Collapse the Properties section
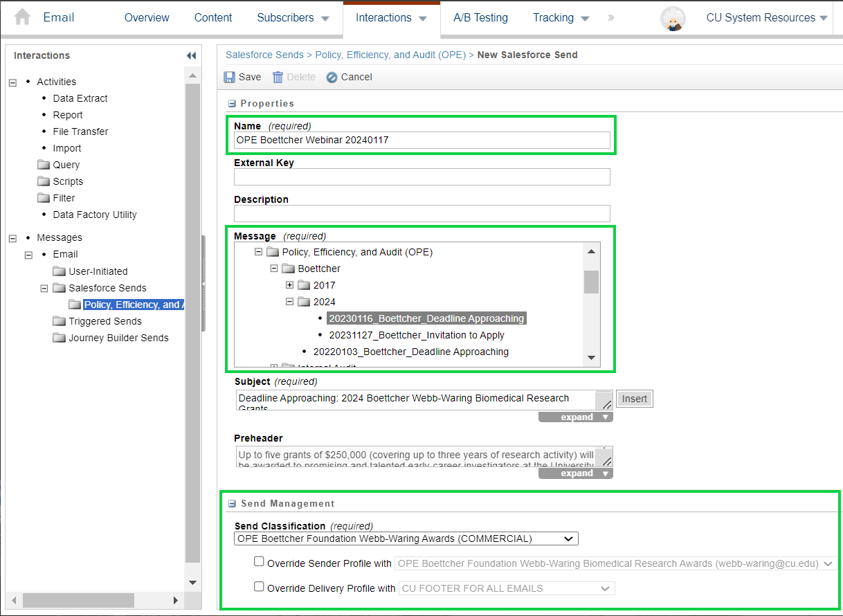The height and width of the screenshot is (616, 843). click(232, 104)
